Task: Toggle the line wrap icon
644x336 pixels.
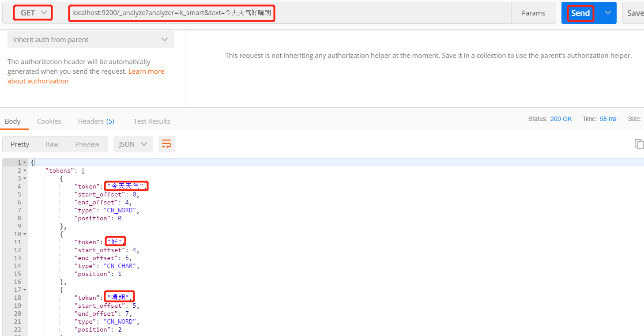Action: [x=166, y=144]
